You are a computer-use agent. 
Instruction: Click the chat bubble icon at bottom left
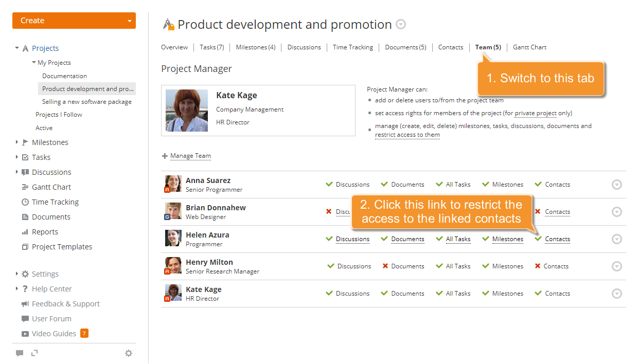(x=20, y=353)
